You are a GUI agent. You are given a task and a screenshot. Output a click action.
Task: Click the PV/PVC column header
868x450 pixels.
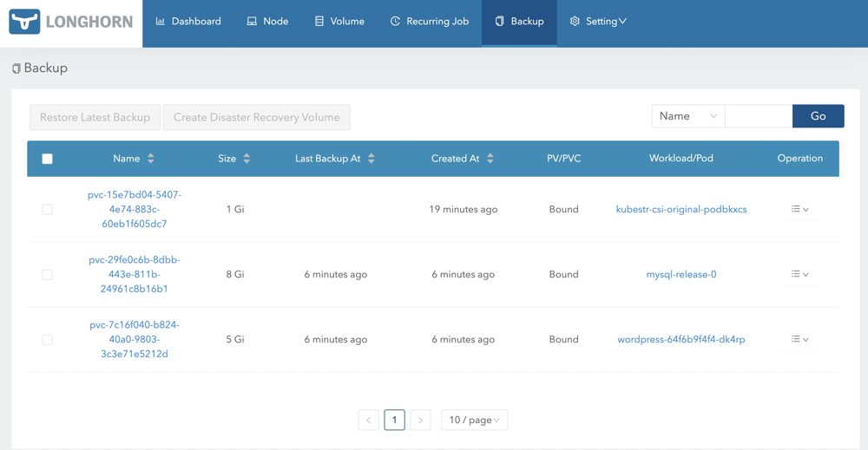(564, 159)
